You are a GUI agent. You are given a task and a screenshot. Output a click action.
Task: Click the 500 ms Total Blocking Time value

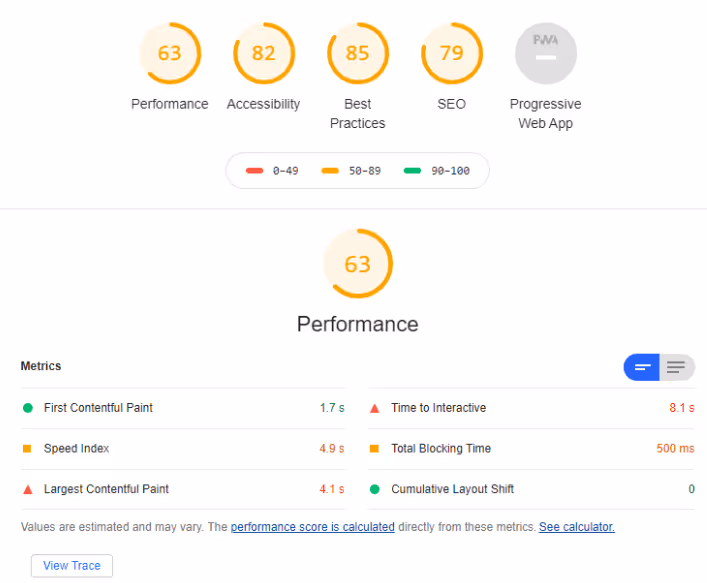pyautogui.click(x=675, y=449)
